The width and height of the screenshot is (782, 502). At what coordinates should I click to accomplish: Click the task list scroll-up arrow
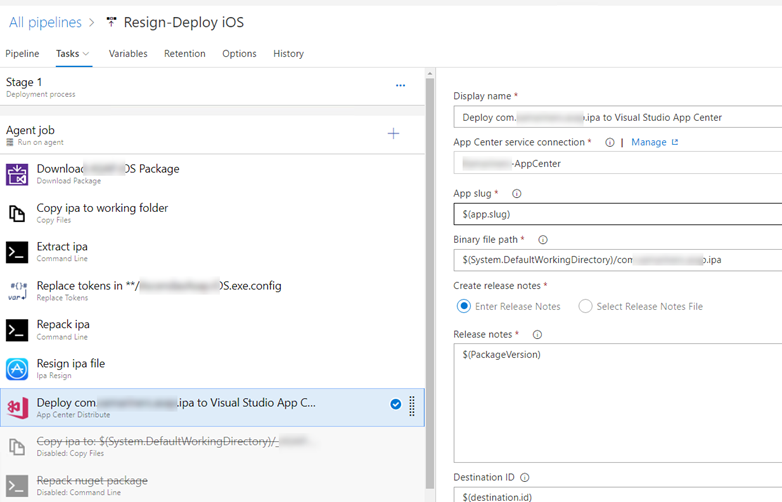(x=430, y=74)
